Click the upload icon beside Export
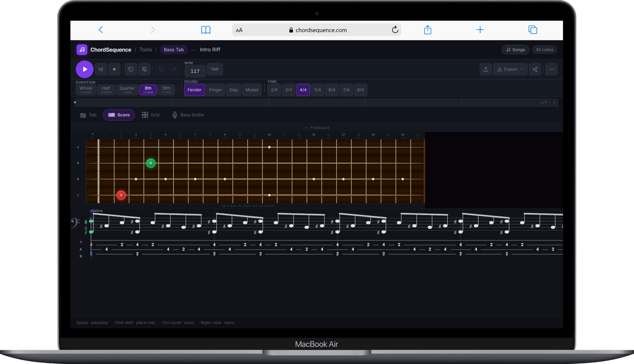This screenshot has width=634, height=364. pos(486,69)
